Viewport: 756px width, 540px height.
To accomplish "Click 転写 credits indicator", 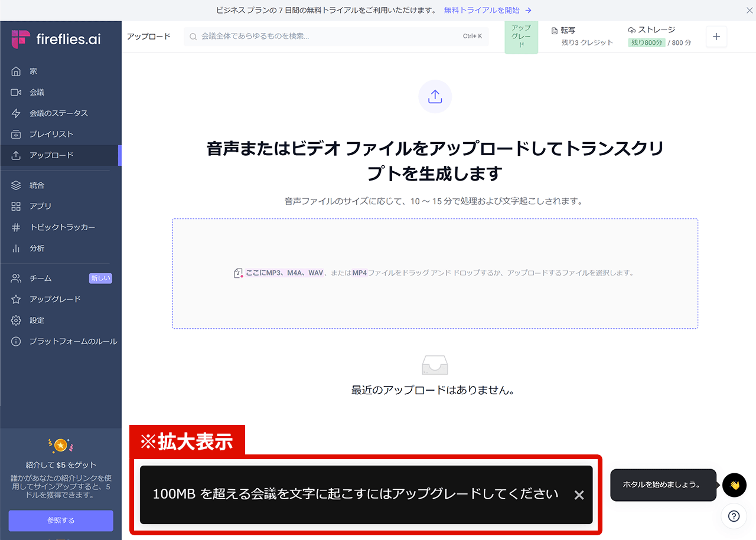I will (x=582, y=36).
